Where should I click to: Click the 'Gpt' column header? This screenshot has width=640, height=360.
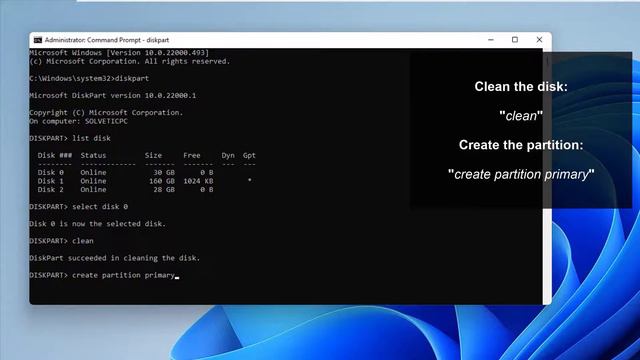(249, 156)
